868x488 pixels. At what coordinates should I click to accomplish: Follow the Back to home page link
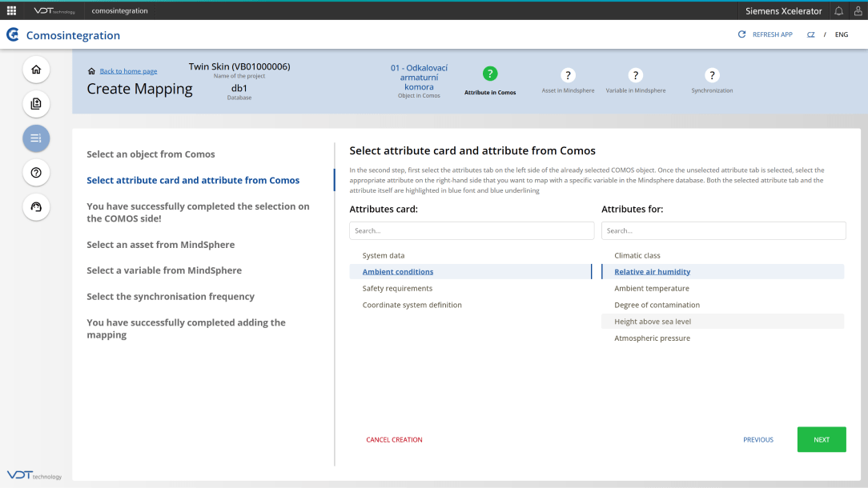128,71
